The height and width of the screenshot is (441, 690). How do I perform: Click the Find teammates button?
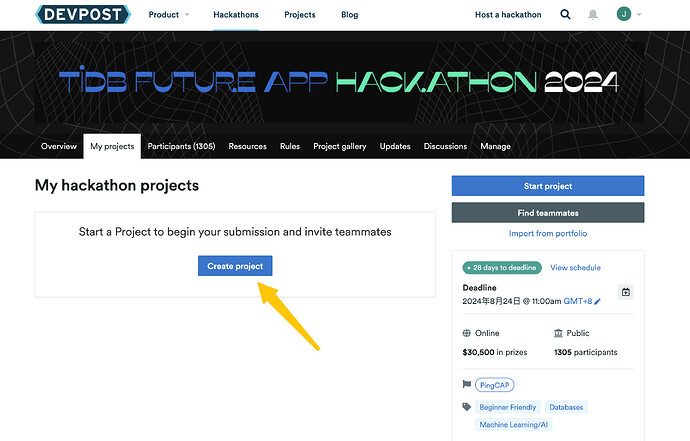(548, 212)
